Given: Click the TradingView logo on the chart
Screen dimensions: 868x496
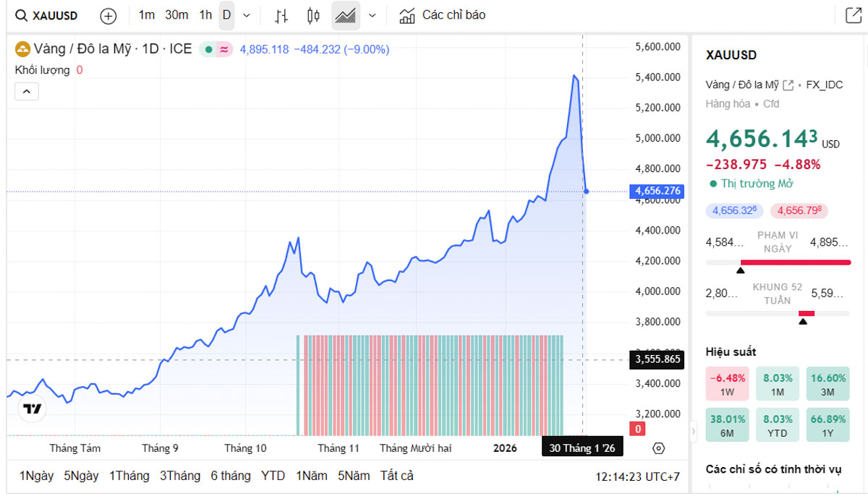Looking at the screenshot, I should pos(33,409).
